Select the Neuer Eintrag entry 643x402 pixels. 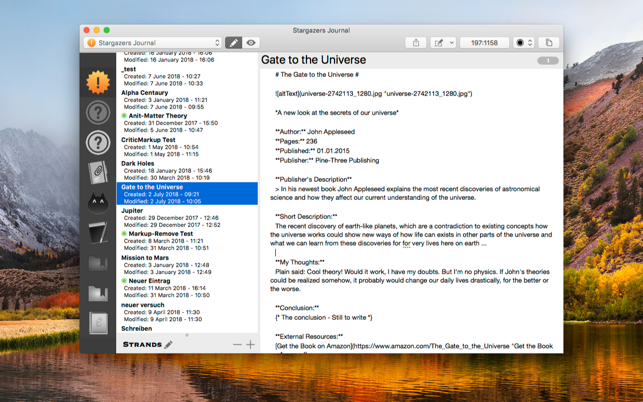tap(187, 288)
